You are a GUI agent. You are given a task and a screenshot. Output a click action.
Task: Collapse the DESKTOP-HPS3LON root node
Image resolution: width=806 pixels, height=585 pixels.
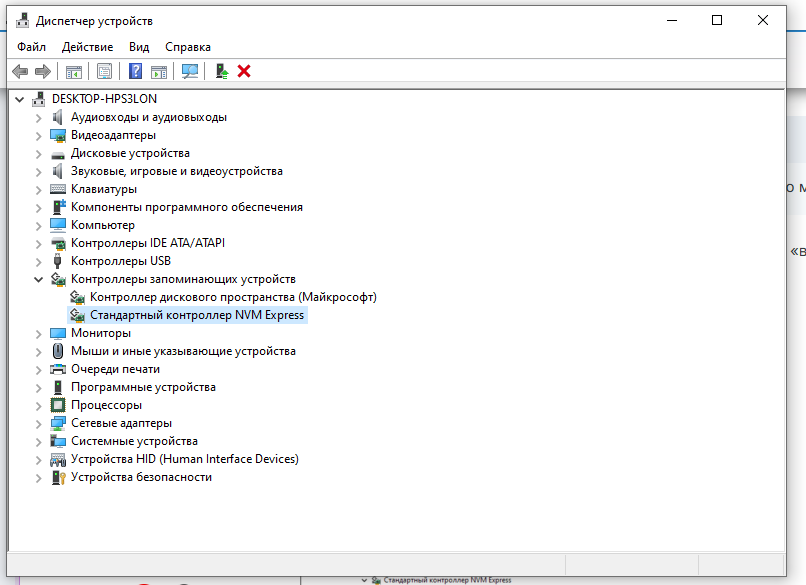pyautogui.click(x=20, y=99)
